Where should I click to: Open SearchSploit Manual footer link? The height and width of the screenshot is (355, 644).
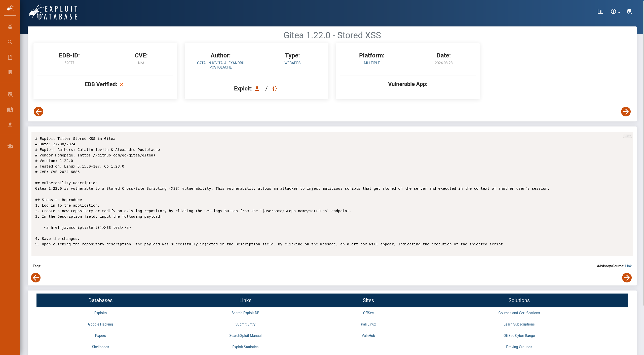(245, 336)
